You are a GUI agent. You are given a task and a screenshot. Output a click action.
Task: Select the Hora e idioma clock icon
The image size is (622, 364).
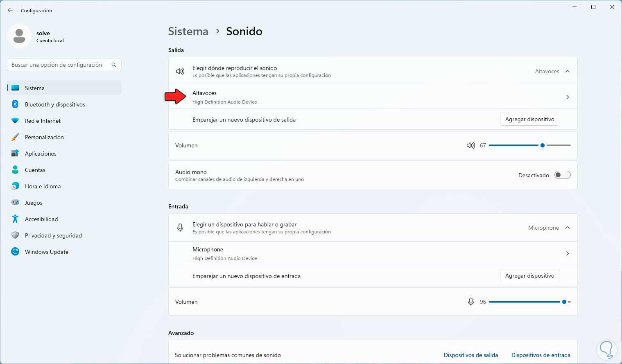[x=15, y=186]
